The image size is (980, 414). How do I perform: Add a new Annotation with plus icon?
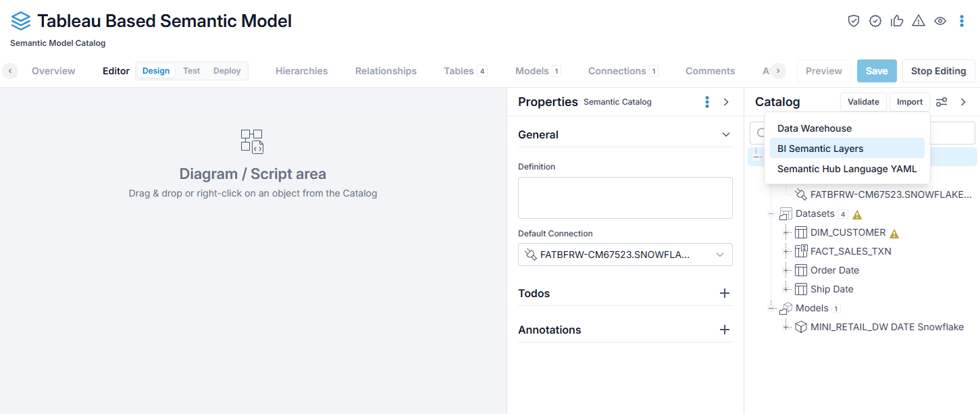[725, 330]
